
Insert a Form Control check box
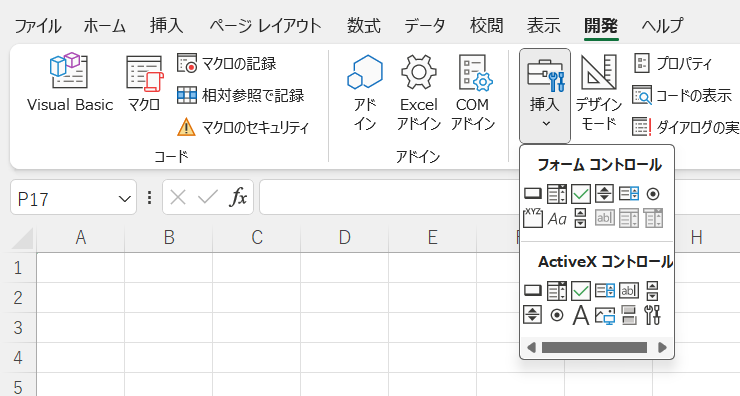[x=581, y=194]
